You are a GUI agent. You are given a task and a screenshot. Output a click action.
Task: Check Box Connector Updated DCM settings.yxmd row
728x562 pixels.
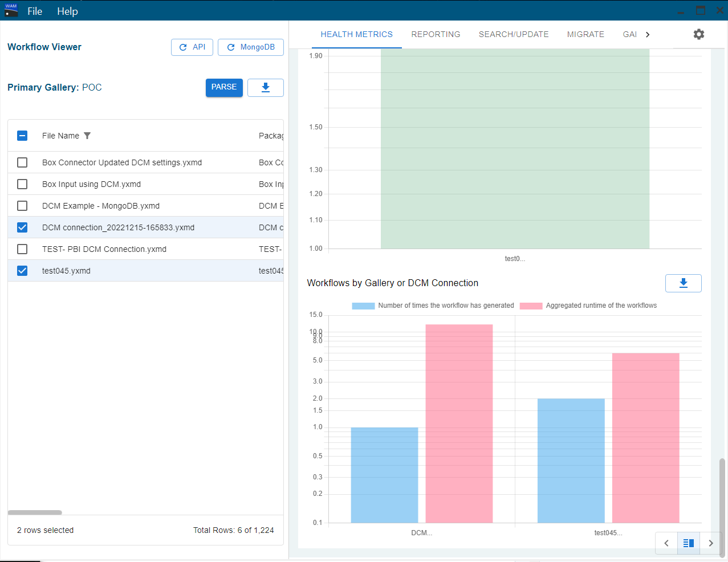click(x=22, y=162)
